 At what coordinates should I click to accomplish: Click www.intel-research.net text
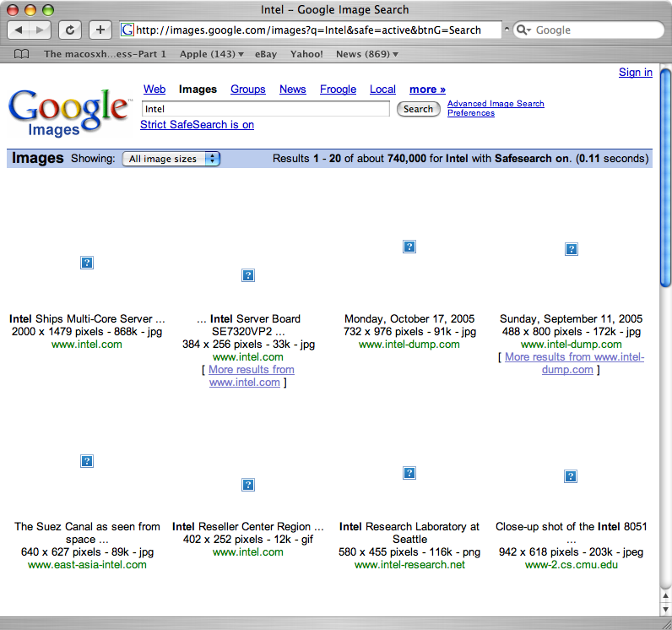point(409,565)
